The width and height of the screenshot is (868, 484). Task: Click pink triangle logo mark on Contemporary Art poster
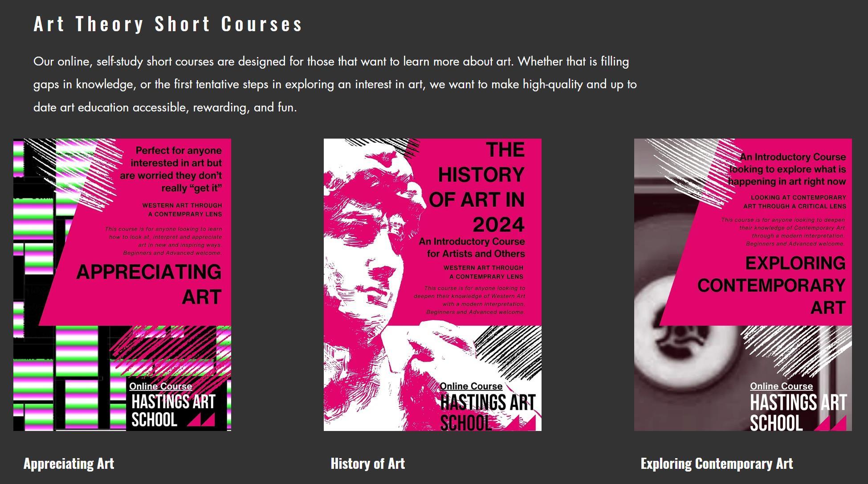[831, 423]
